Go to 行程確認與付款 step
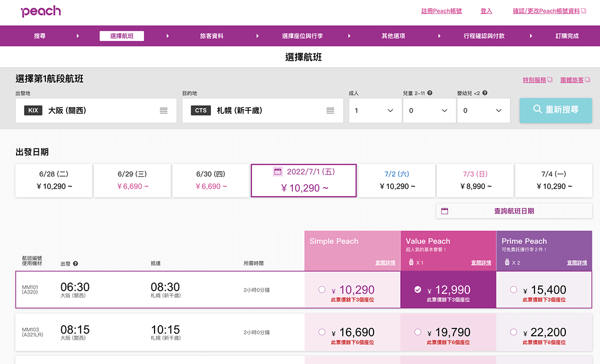The height and width of the screenshot is (364, 600). click(x=484, y=36)
